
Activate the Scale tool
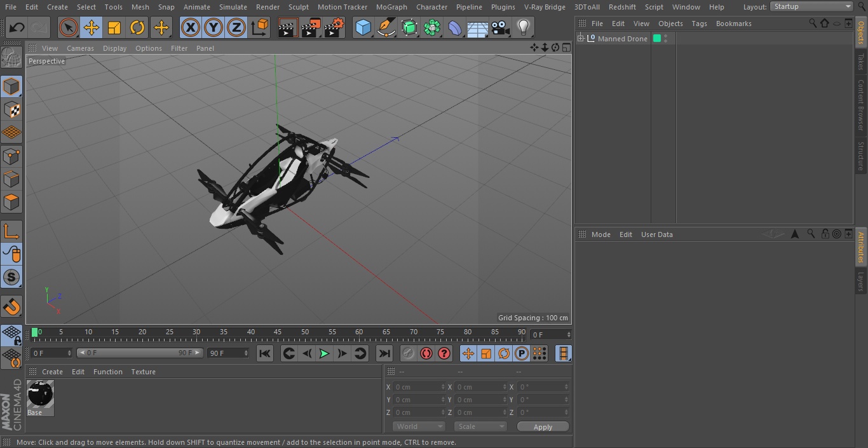point(114,27)
